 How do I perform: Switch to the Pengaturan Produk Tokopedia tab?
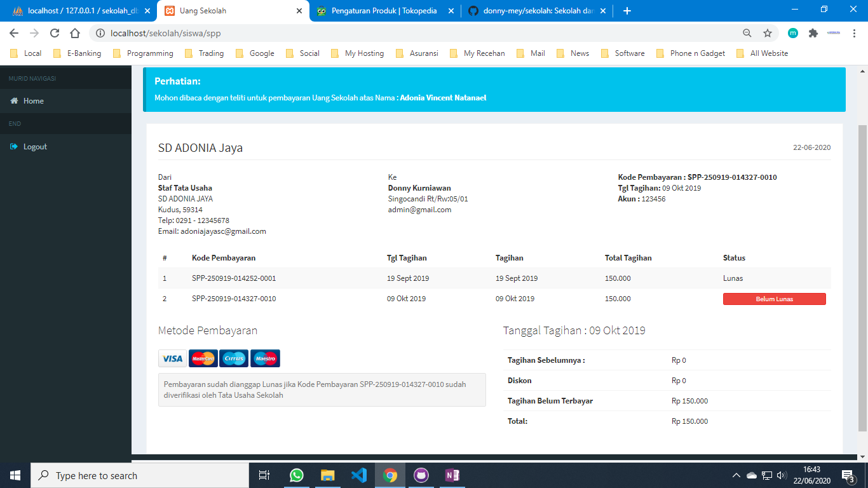(x=385, y=11)
